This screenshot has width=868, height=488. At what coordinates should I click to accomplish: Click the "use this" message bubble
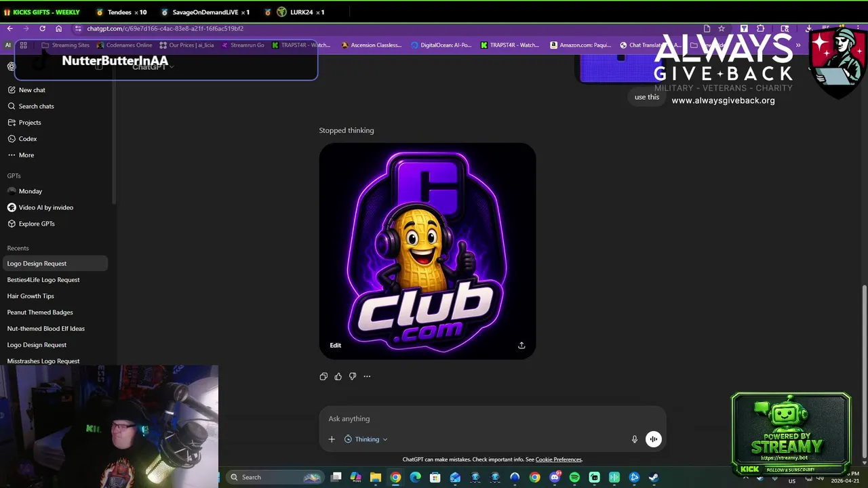(646, 97)
